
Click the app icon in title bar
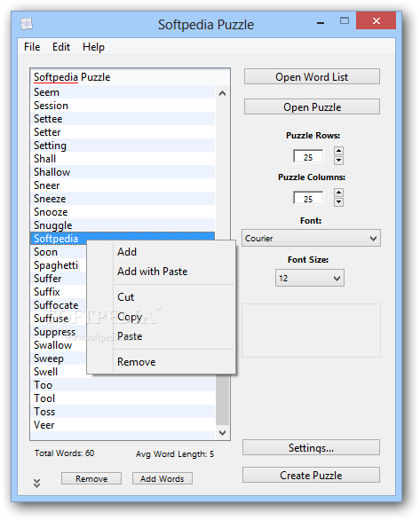pos(27,24)
